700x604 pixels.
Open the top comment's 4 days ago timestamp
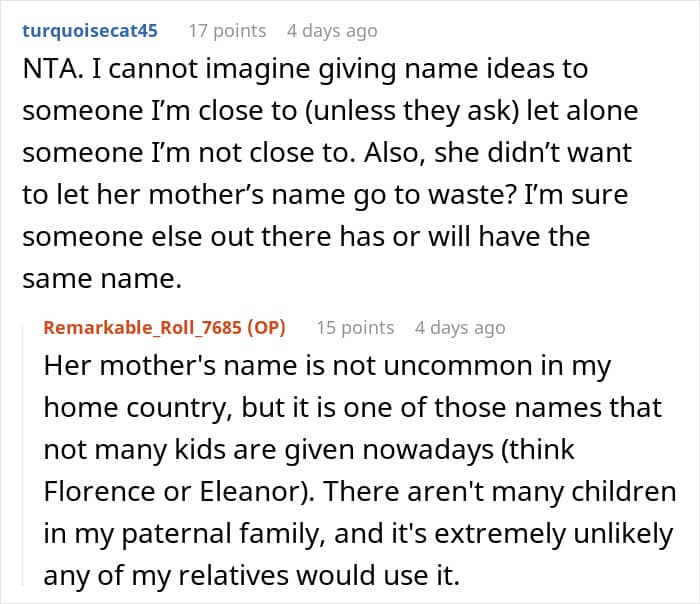coord(332,31)
